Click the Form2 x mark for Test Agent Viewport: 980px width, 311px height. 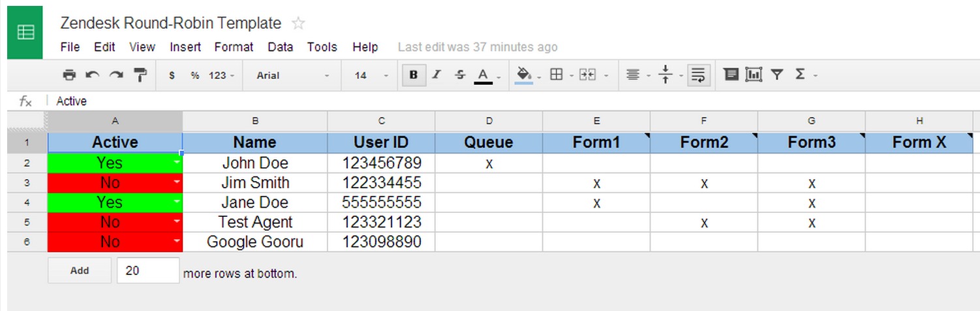pyautogui.click(x=704, y=223)
